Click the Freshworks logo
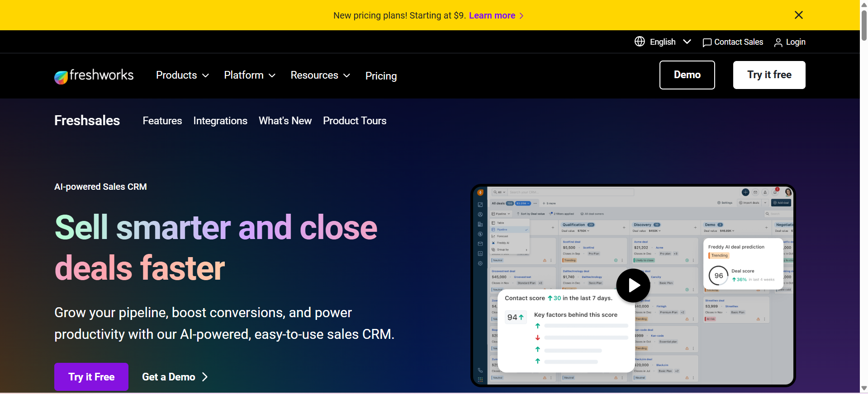 [x=94, y=75]
